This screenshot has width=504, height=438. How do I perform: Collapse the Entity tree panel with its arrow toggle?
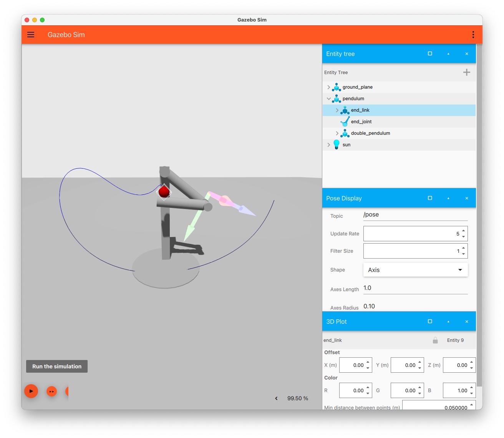(448, 54)
